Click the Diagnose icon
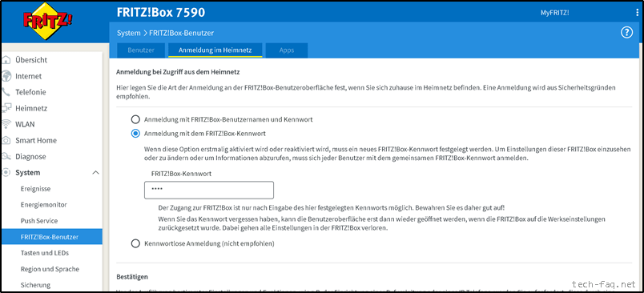644x293 pixels. (6, 156)
